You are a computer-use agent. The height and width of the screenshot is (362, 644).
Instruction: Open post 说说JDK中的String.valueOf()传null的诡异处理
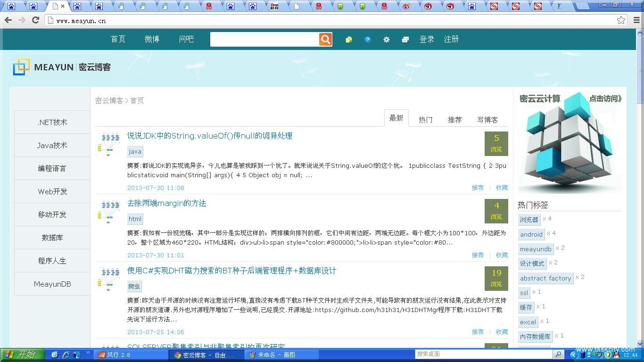(210, 136)
